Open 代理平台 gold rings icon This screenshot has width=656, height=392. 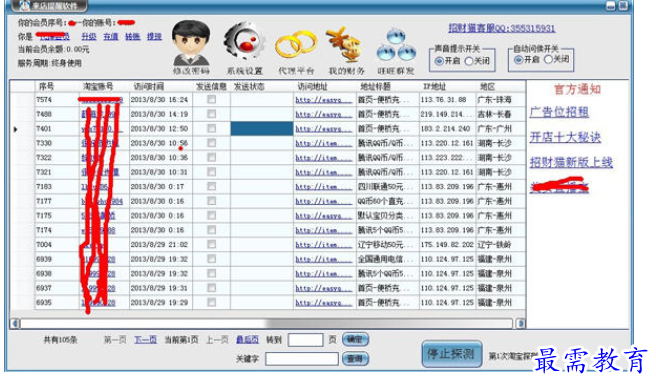(x=295, y=45)
